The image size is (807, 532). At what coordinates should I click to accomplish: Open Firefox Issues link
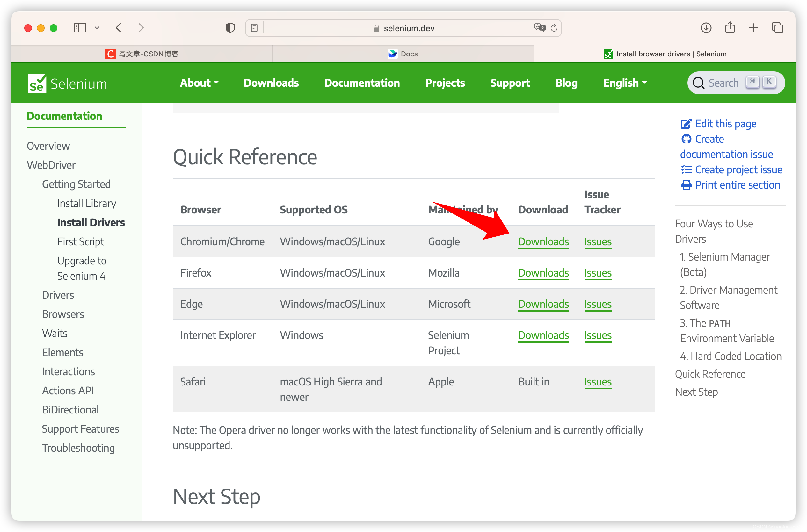pos(598,273)
